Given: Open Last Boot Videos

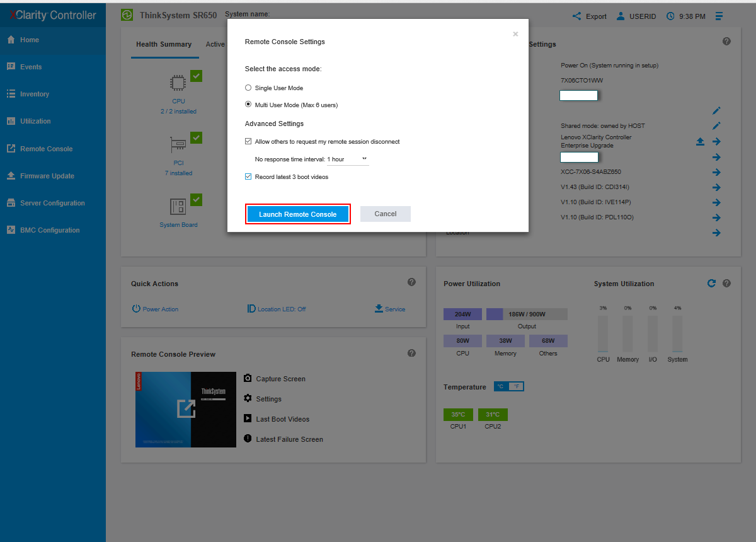Looking at the screenshot, I should click(x=277, y=419).
